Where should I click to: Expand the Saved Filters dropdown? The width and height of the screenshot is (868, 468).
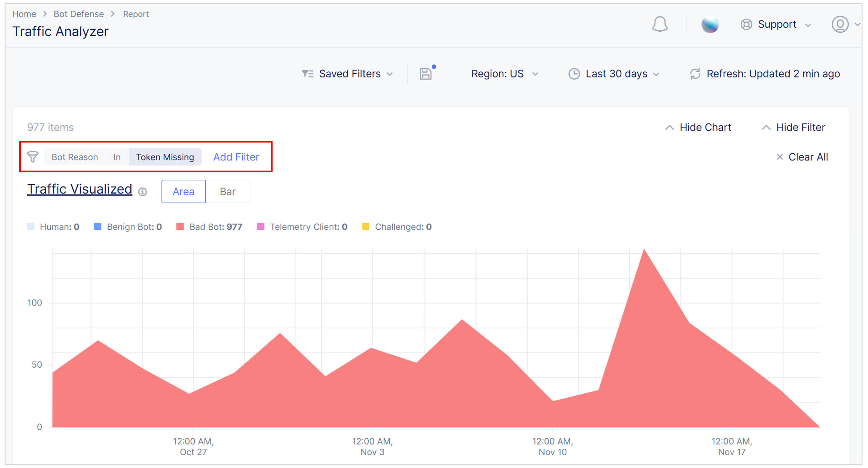(x=349, y=73)
